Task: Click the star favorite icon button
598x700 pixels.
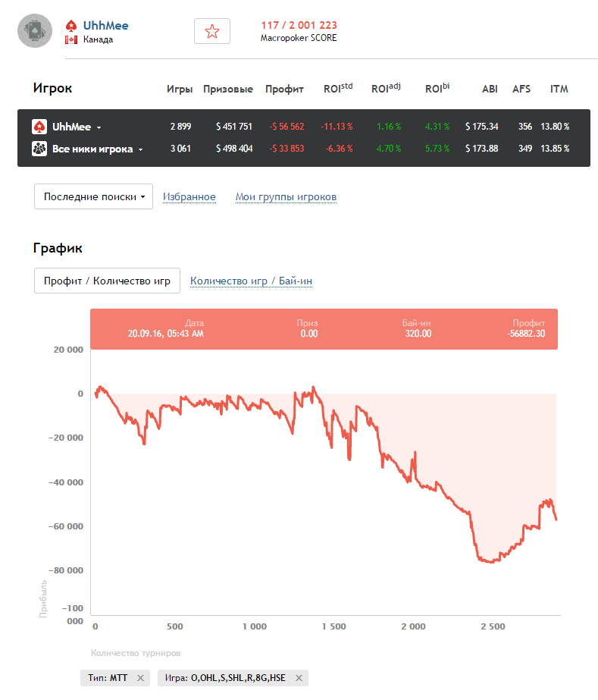Action: click(x=212, y=31)
